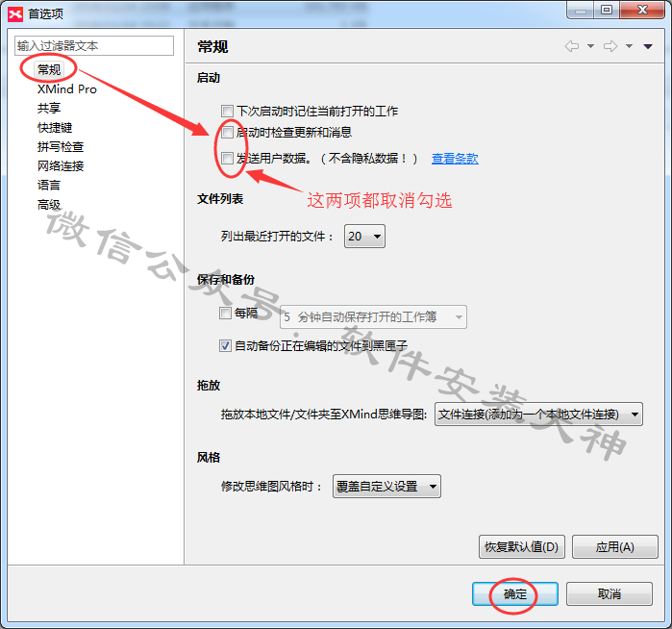Viewport: 672px width, 629px height.
Task: Focus the 输入过滤器文本 filter field
Action: coord(94,45)
